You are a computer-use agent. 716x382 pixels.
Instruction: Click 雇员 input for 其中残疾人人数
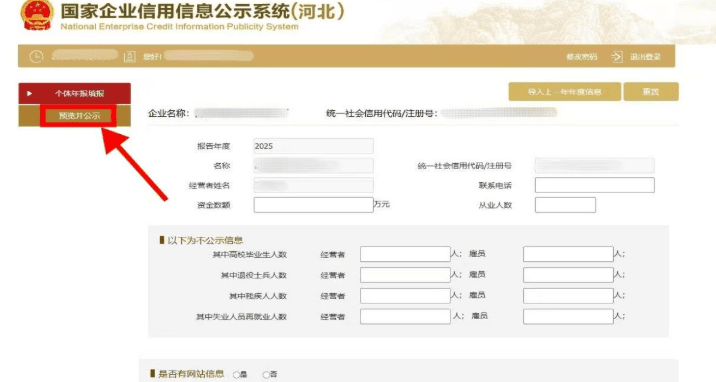568,296
